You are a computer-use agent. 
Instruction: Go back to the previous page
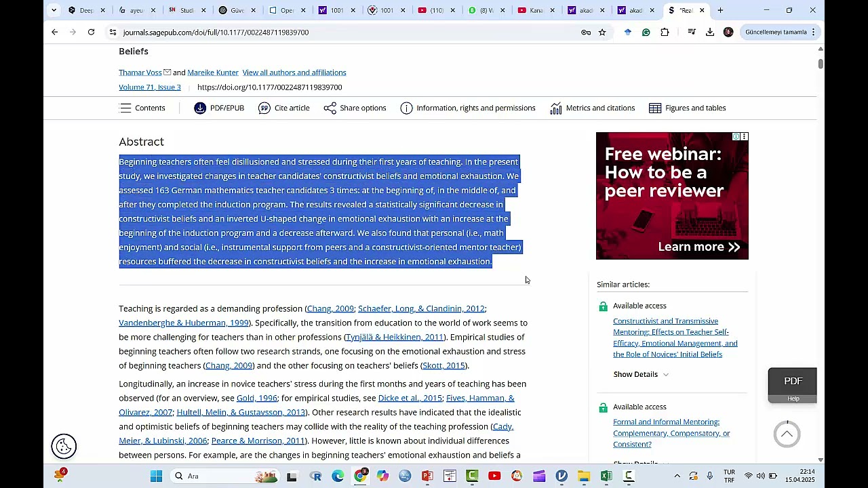click(55, 32)
